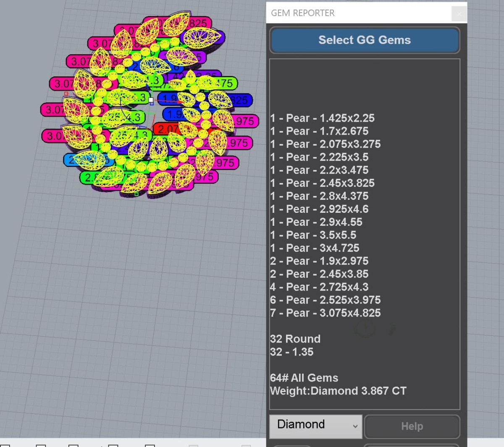504x447 pixels.
Task: Click the "4 - Pear - 2.725x4.3" entry
Action: click(x=319, y=287)
